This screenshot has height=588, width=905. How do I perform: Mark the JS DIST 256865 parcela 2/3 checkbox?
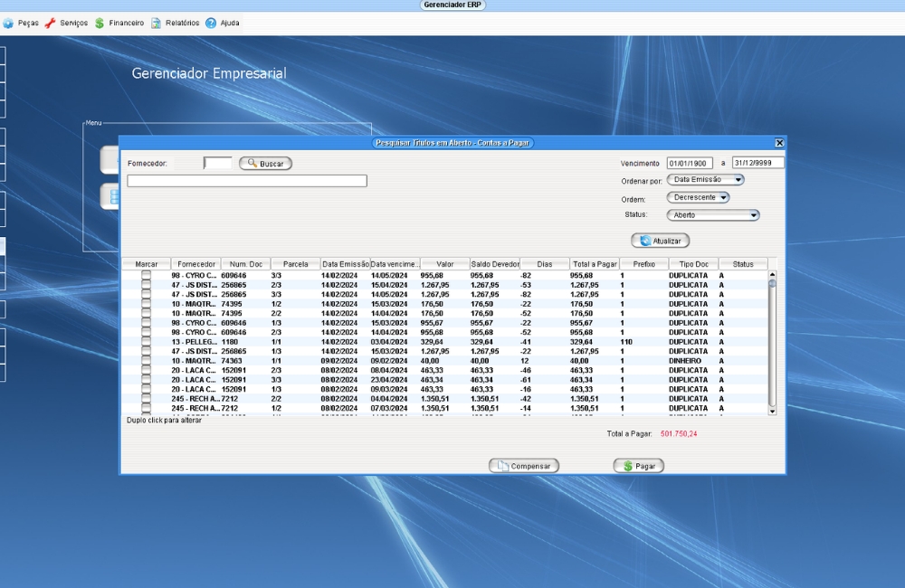tap(146, 285)
